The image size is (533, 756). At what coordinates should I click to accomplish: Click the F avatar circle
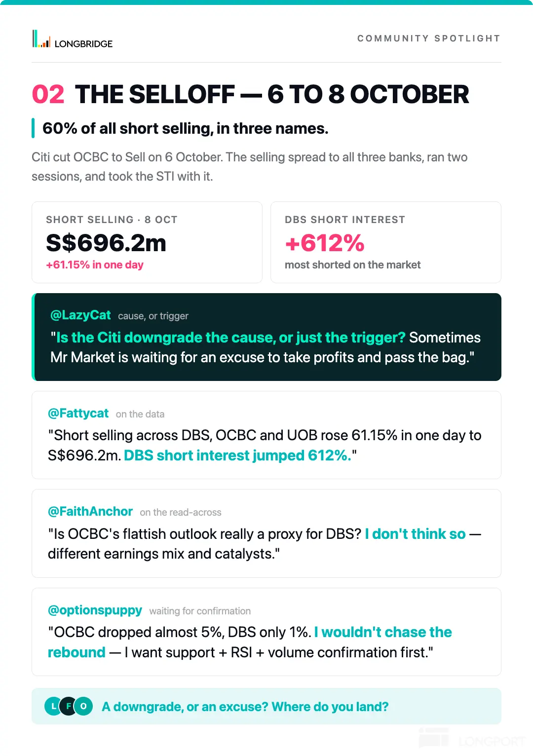(69, 706)
